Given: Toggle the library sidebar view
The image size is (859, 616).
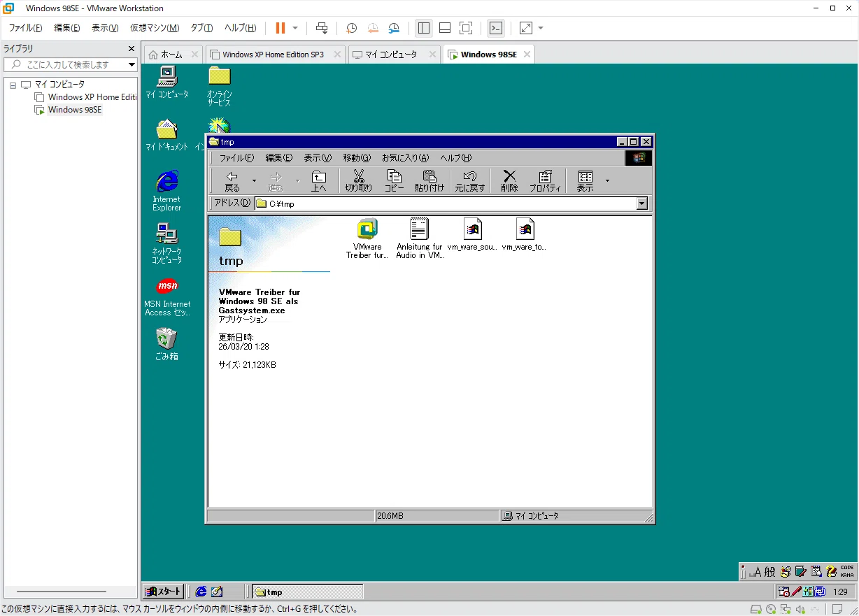Looking at the screenshot, I should [423, 28].
